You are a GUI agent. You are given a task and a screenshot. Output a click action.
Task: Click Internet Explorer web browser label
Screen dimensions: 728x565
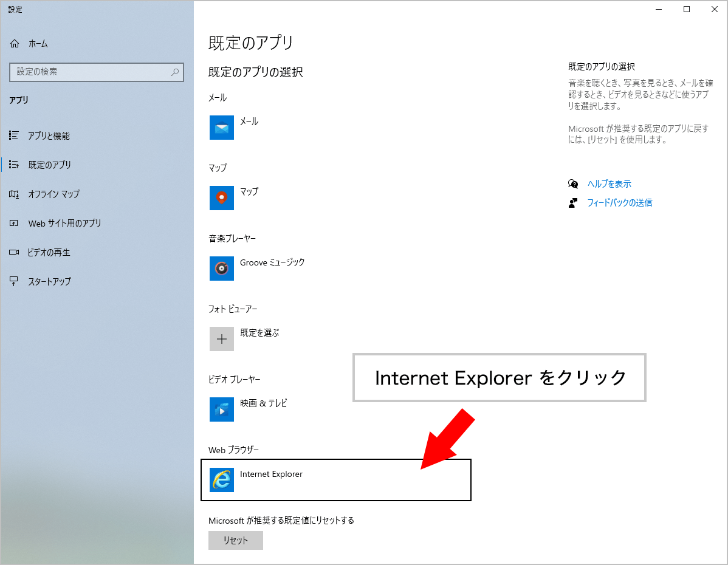(x=271, y=474)
